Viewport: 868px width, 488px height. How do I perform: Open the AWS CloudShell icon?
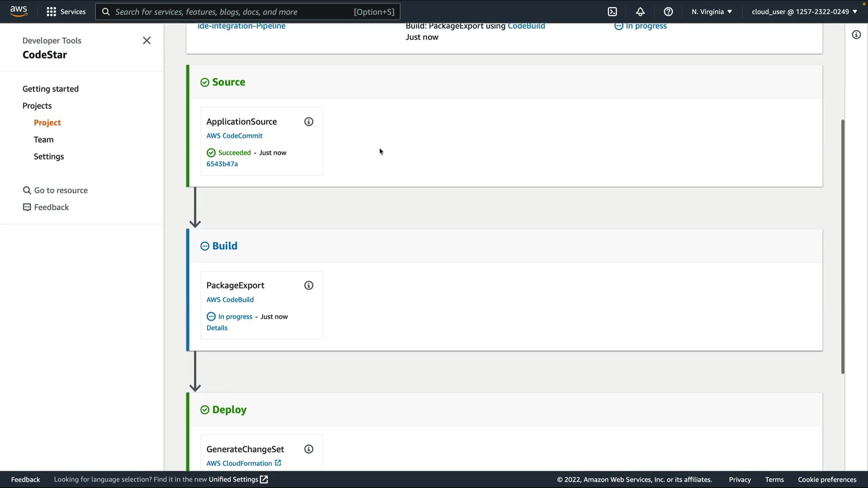(x=612, y=12)
